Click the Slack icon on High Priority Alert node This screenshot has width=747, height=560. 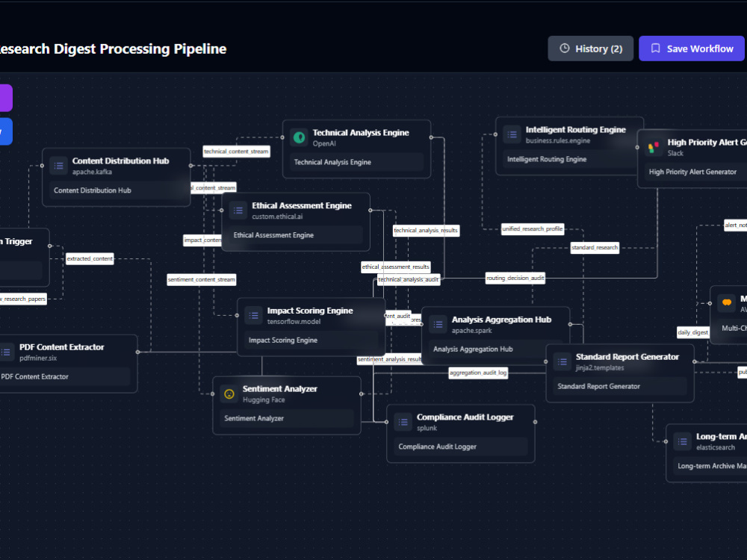coord(654,147)
